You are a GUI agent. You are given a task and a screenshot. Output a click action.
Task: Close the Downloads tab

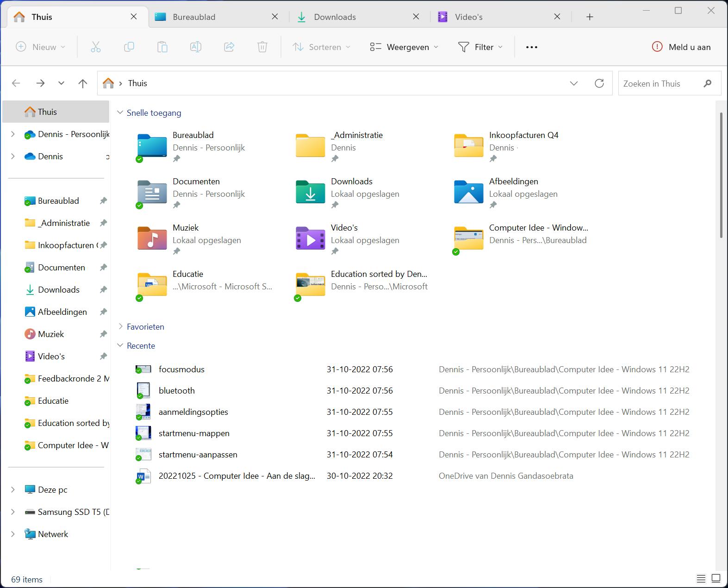(x=416, y=17)
